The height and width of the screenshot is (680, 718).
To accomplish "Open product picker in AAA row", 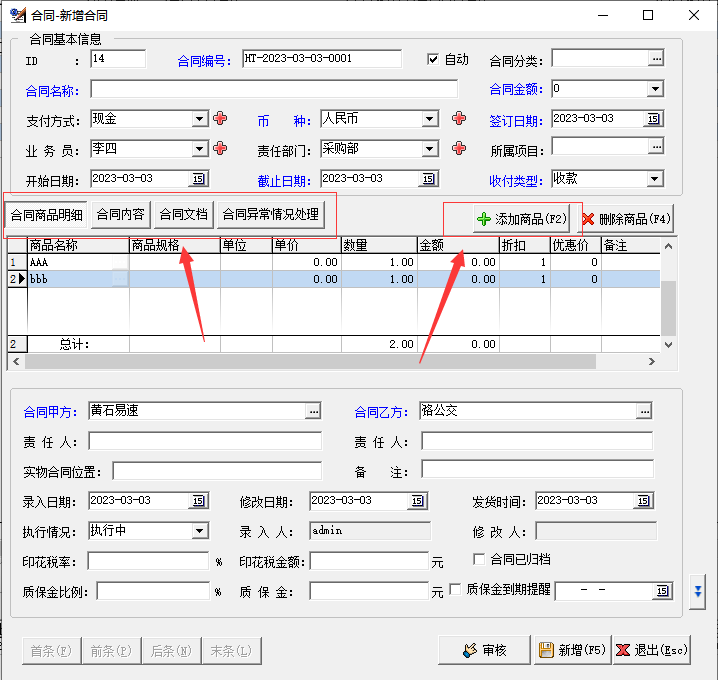I will coord(120,262).
